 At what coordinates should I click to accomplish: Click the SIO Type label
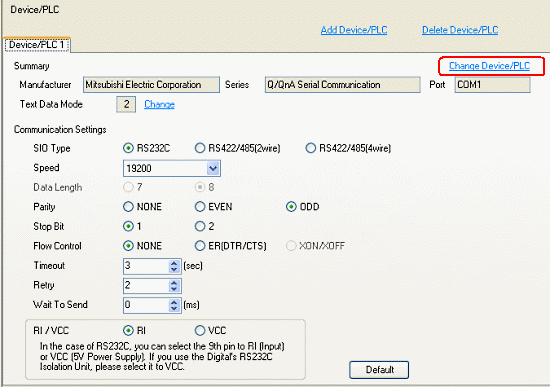pos(52,148)
